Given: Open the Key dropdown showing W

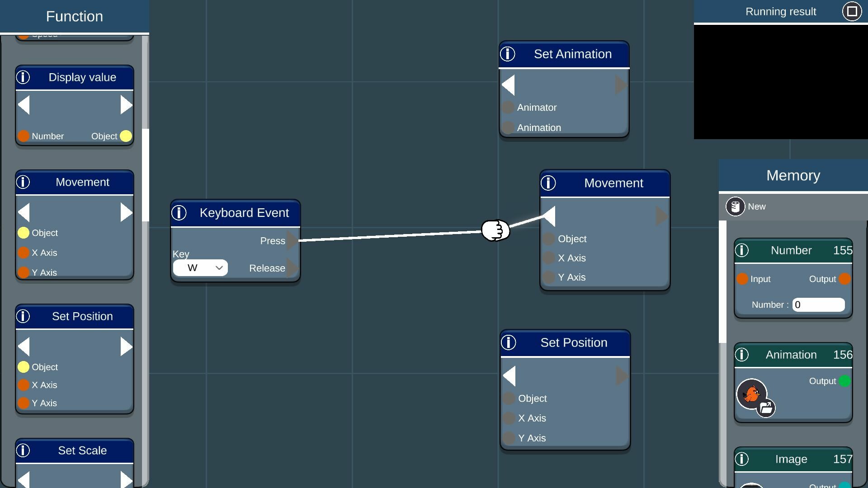Looking at the screenshot, I should (200, 267).
